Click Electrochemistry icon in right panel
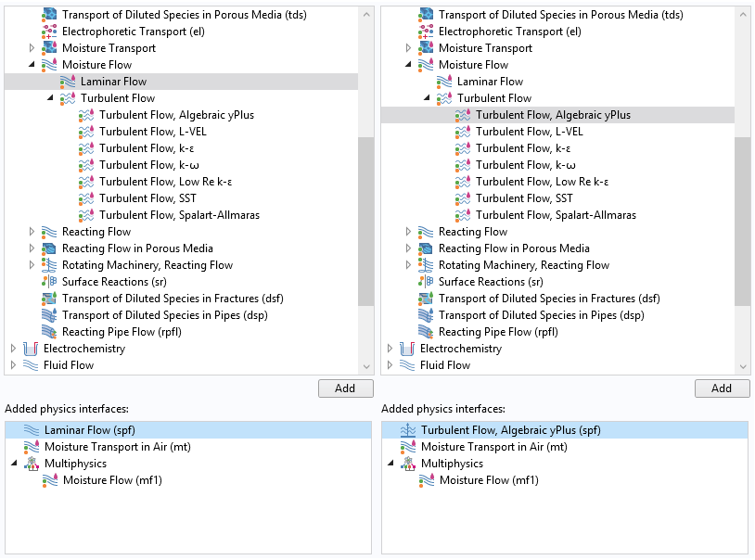755x560 pixels. tap(407, 349)
